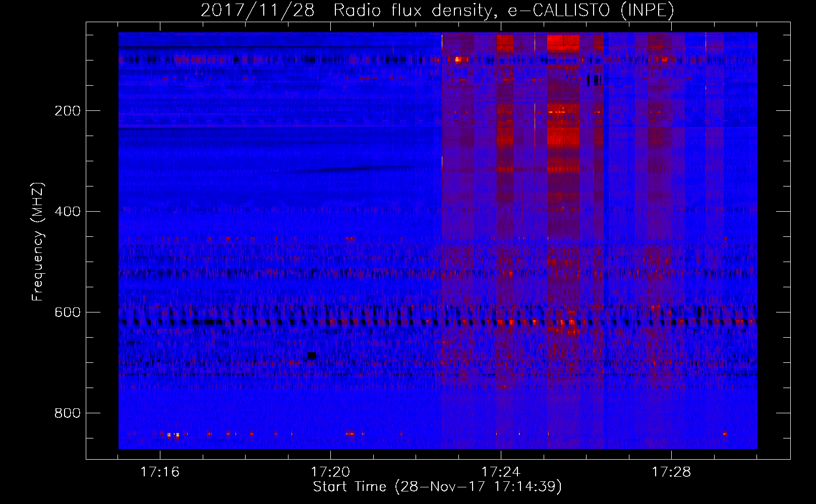Screen dimensions: 816x504
Task: Click the small black rectangle in the spectrogram near 700 MHz
Action: [312, 356]
